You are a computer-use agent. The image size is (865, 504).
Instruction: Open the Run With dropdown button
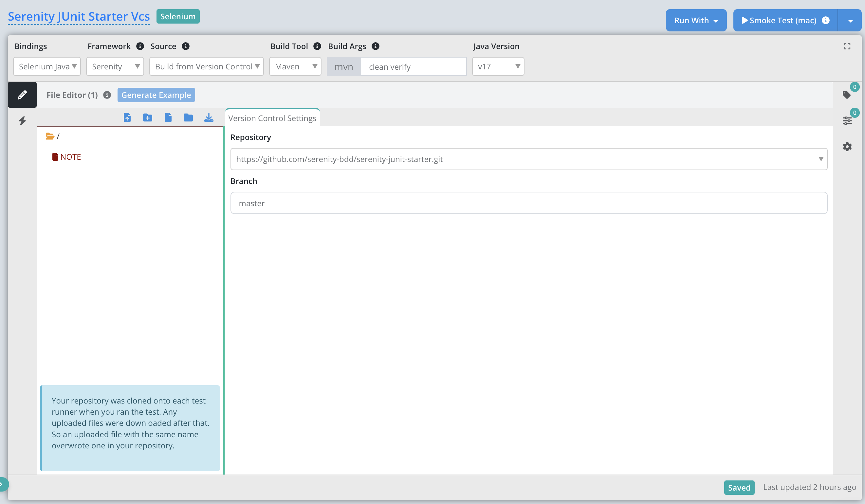pyautogui.click(x=696, y=20)
